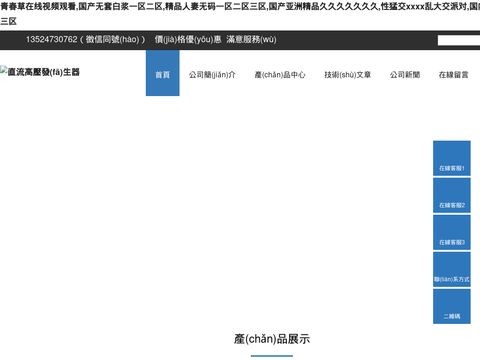Open 聯系方式 side panel button

452,269
